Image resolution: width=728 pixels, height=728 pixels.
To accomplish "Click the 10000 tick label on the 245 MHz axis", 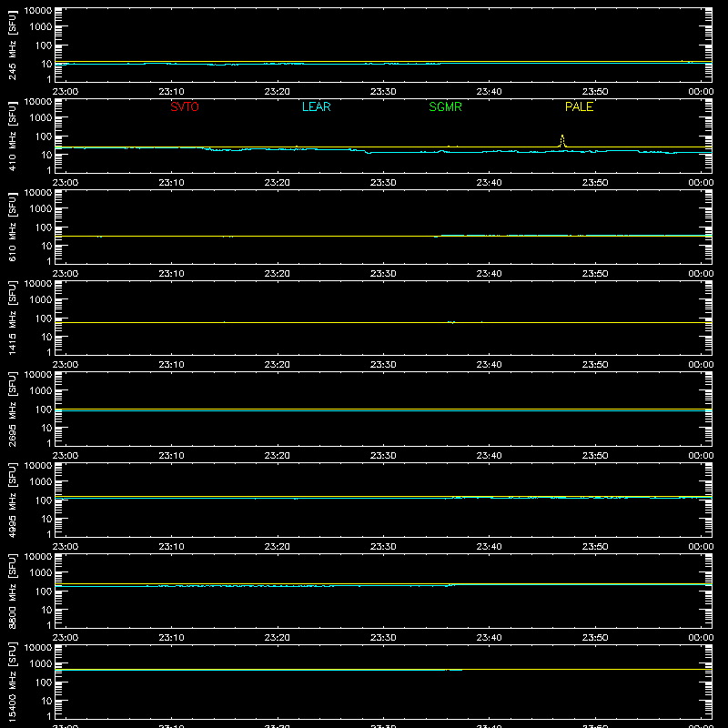I will pos(38,11).
